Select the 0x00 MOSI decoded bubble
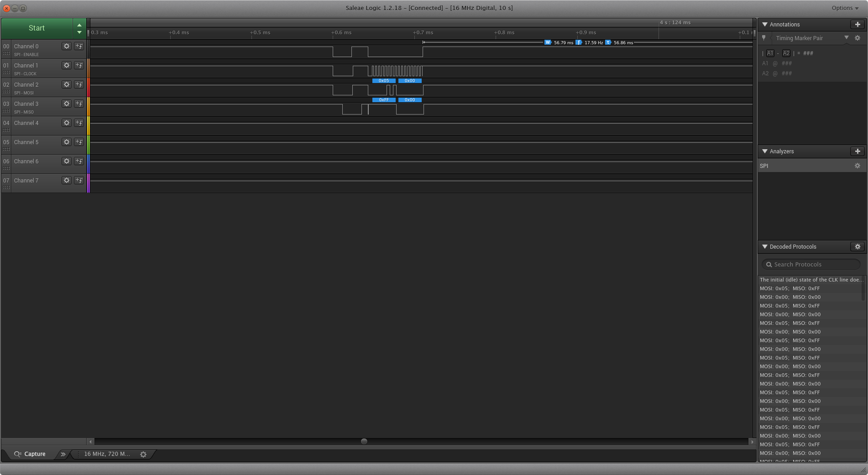Image resolution: width=868 pixels, height=475 pixels. [x=410, y=81]
